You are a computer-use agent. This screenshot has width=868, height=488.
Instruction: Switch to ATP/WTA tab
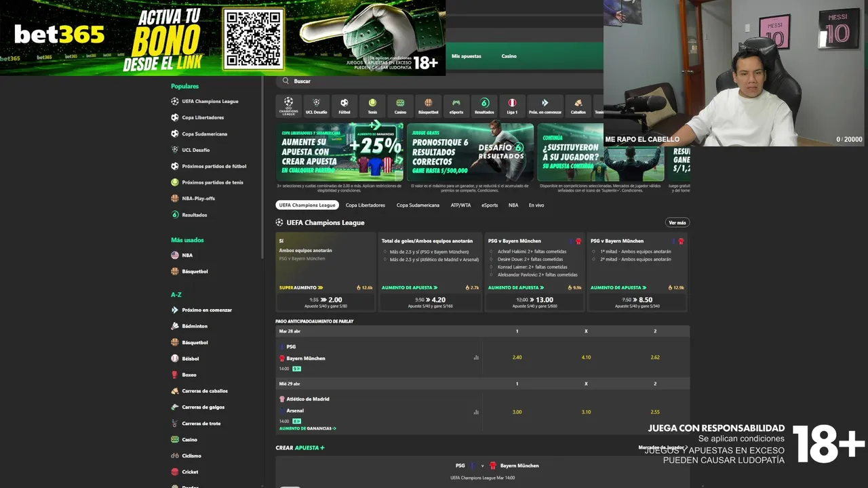point(460,205)
